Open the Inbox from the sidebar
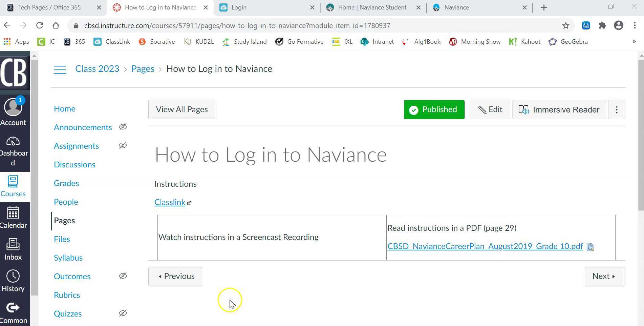 [13, 248]
